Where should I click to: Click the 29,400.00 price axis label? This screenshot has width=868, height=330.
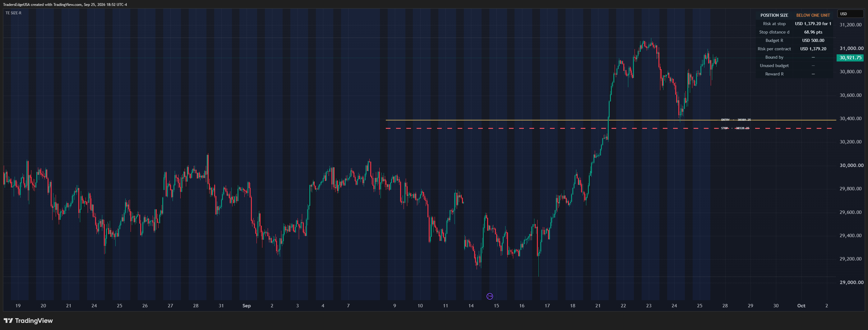point(850,236)
